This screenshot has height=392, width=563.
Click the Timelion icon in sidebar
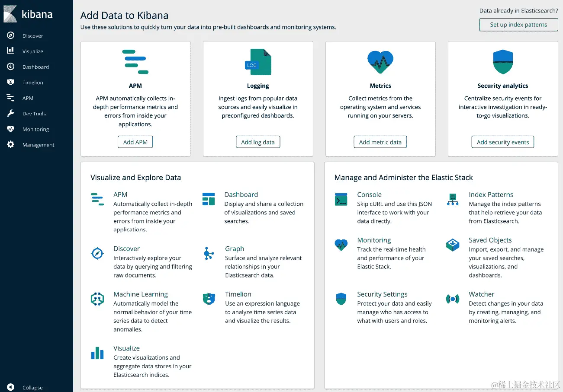pos(11,82)
